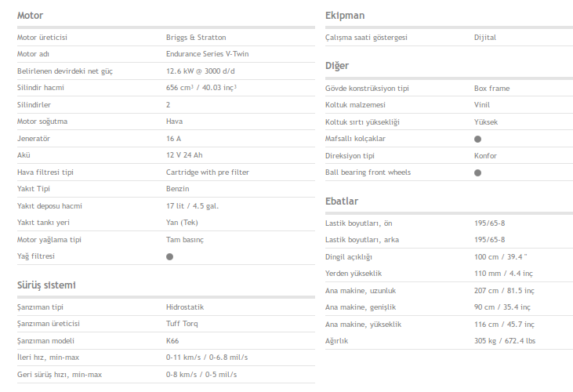Select the Box frame value
Image resolution: width=573 pixels, height=392 pixels.
(x=491, y=89)
